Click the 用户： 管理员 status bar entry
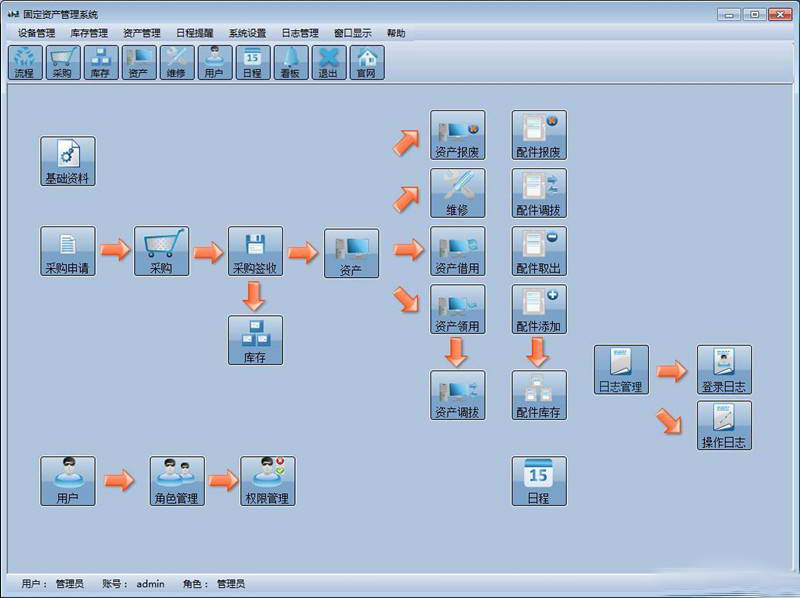Viewport: 800px width, 598px height. pos(53,584)
